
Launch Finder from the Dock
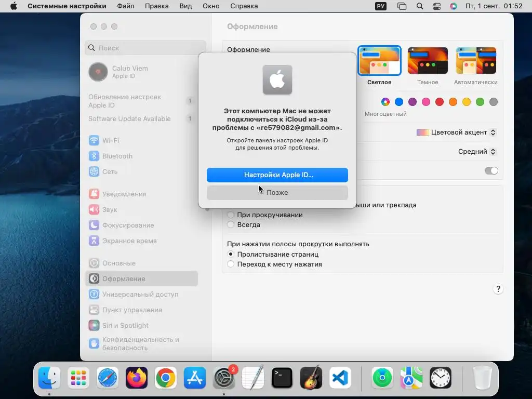click(49, 378)
